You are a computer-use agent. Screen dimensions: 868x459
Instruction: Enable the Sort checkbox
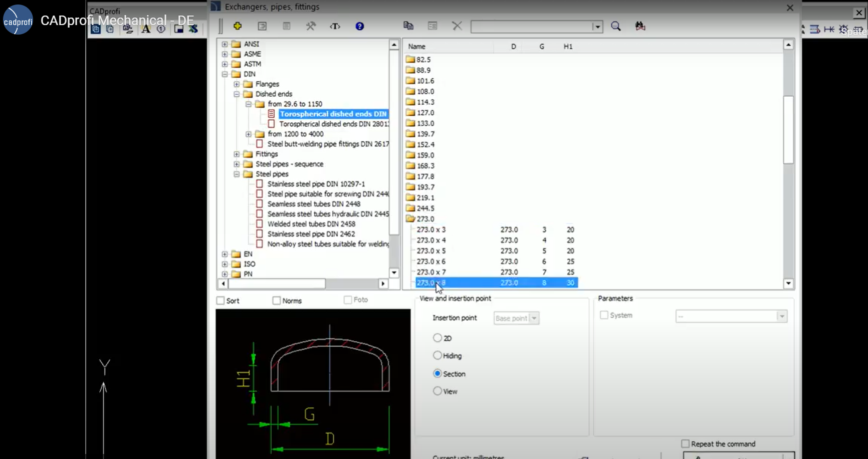coord(221,301)
